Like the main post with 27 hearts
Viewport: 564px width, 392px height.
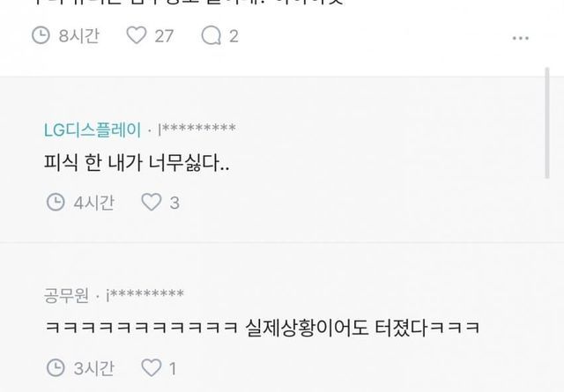click(137, 35)
